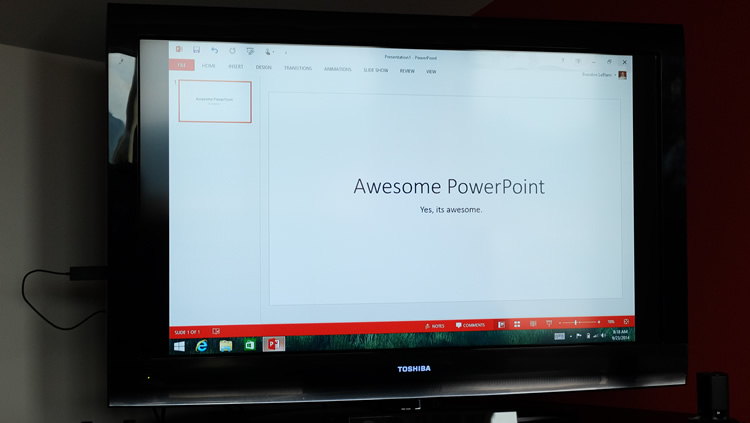The image size is (750, 423).
Task: Click the volume speaker tray icon
Action: pyautogui.click(x=603, y=335)
